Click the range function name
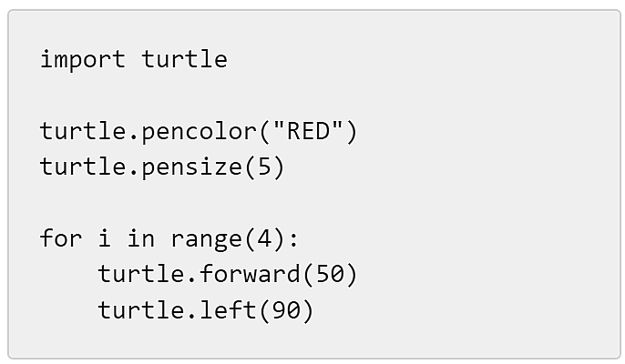 (206, 239)
